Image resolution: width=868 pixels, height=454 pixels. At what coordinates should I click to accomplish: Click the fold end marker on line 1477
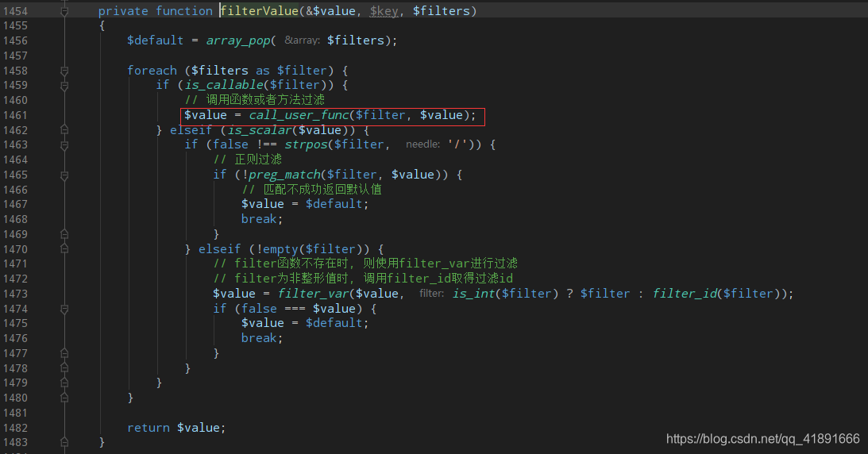[x=64, y=353]
